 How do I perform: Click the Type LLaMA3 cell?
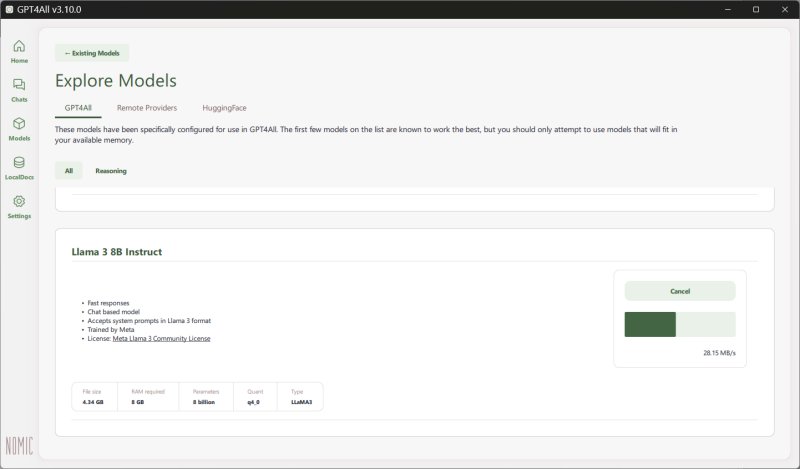click(x=301, y=397)
